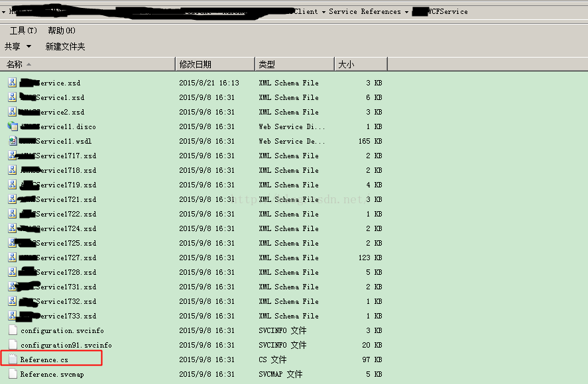The height and width of the screenshot is (384, 588).
Task: Click the configuration.svcinfo file icon
Action: point(13,330)
